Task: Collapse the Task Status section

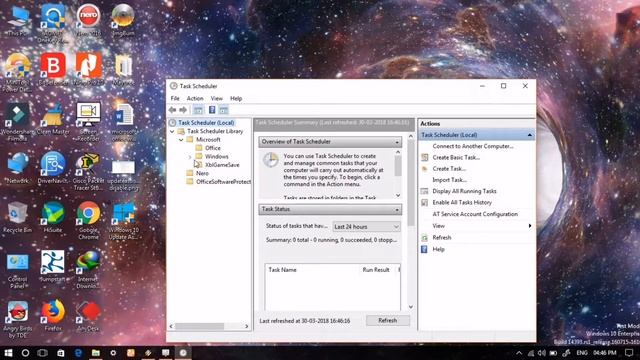Action: tap(397, 209)
